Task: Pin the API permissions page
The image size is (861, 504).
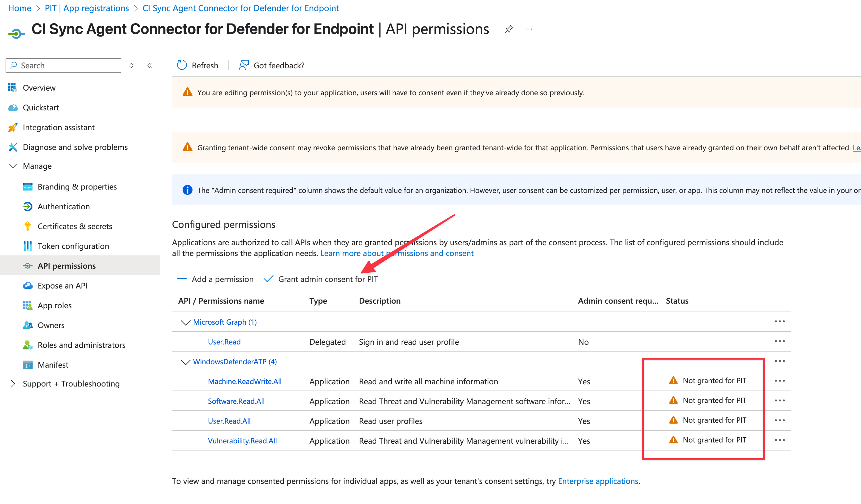Action: coord(509,29)
